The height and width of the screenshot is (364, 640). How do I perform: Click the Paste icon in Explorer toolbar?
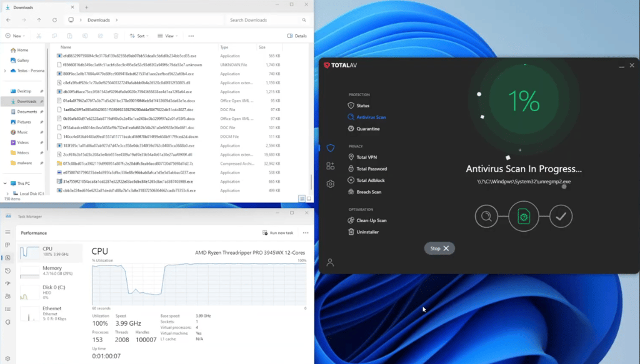(x=70, y=36)
